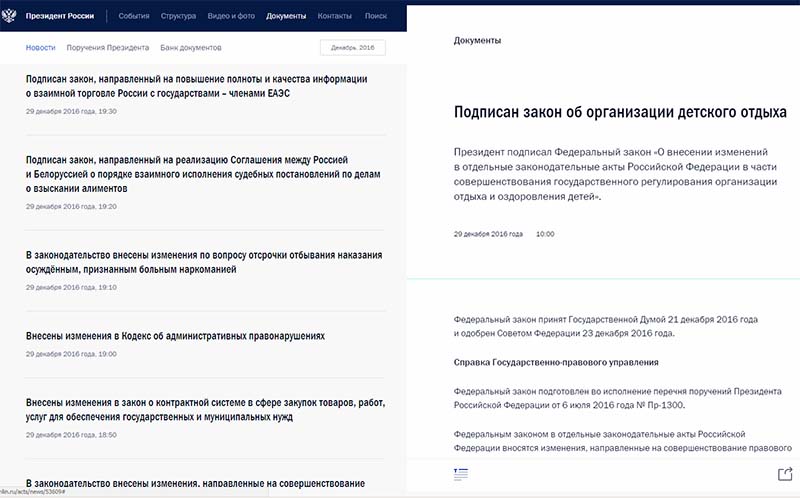The height and width of the screenshot is (498, 800).
Task: Open the Декабрь, 2016 date selector
Action: 353,47
